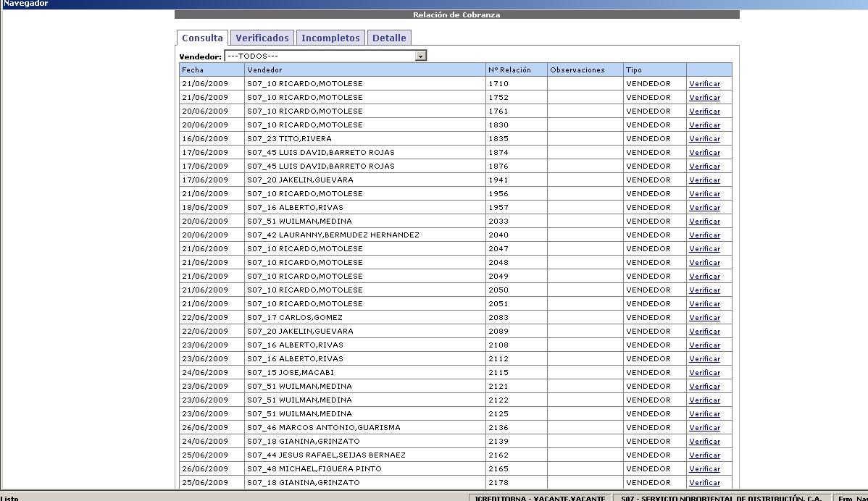Click Verificar for relation 1752

tap(705, 97)
